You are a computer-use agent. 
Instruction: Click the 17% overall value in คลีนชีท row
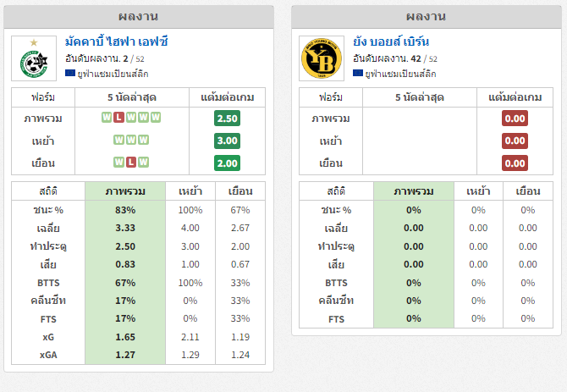tap(125, 301)
